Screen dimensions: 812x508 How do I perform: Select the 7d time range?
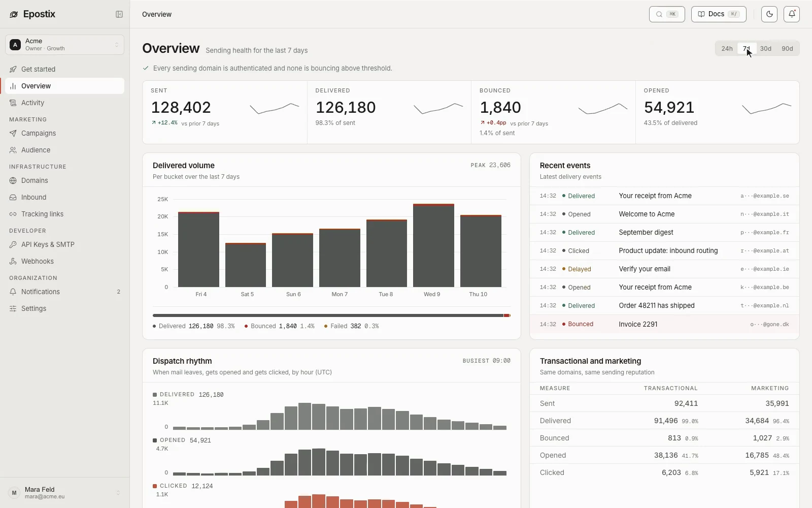pyautogui.click(x=747, y=49)
